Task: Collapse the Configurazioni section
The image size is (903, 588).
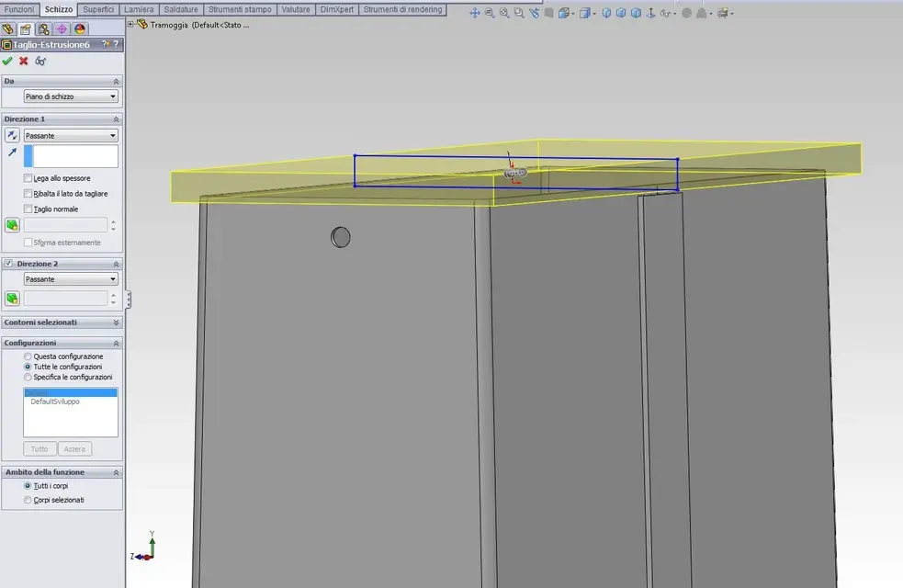Action: (x=116, y=344)
